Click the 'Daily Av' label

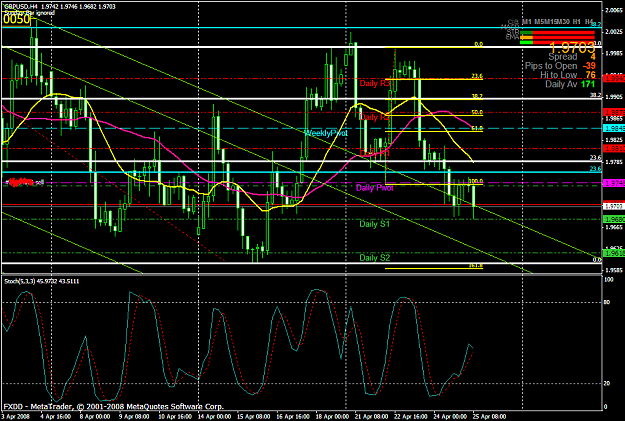pos(561,84)
